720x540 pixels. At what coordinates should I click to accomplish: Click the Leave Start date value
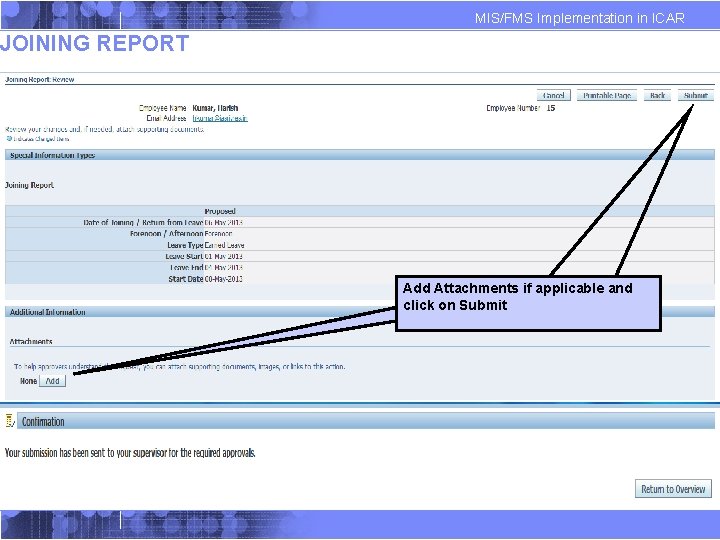(x=224, y=256)
